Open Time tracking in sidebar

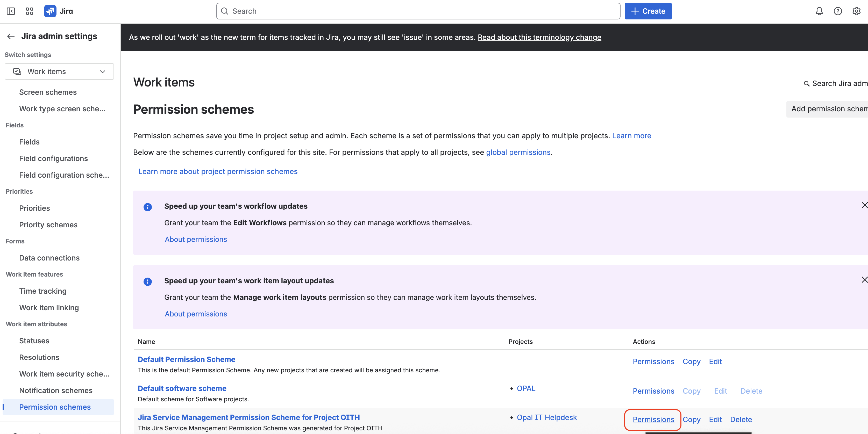[43, 291]
